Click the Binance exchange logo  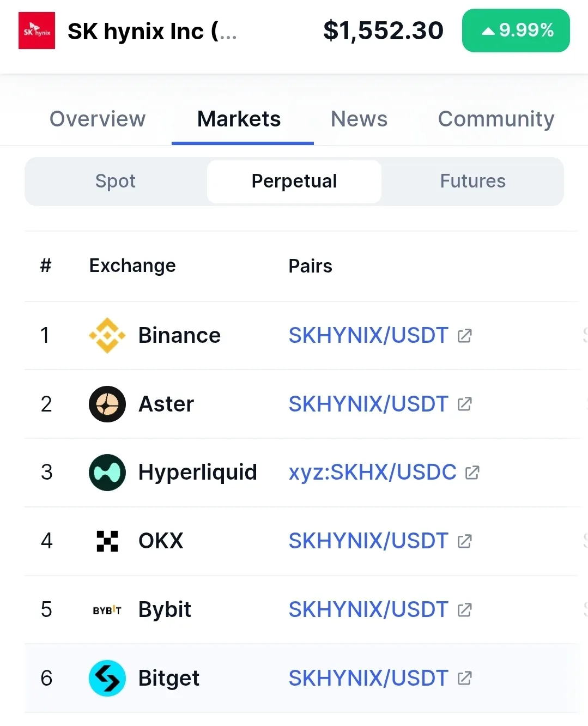pyautogui.click(x=107, y=335)
